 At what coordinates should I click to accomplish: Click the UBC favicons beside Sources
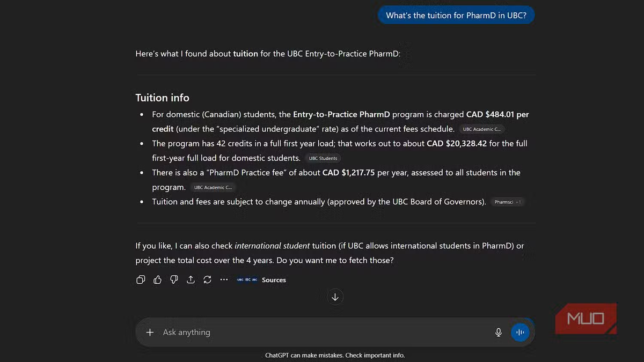point(247,280)
